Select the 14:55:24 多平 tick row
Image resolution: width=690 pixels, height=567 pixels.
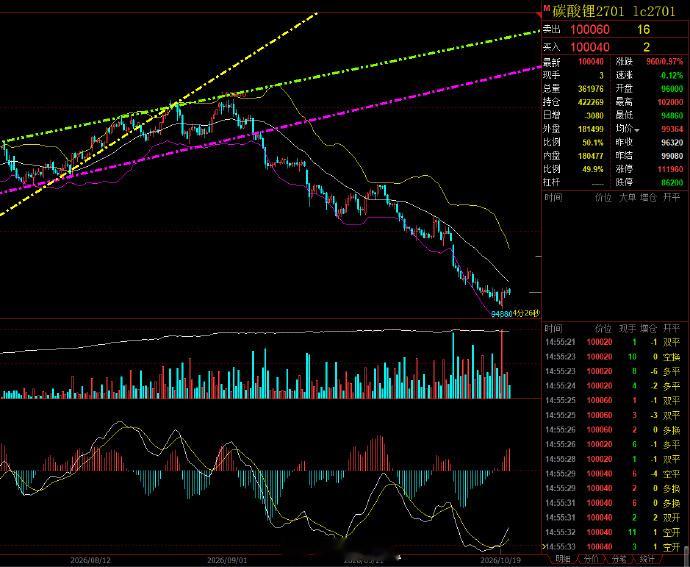[613, 386]
